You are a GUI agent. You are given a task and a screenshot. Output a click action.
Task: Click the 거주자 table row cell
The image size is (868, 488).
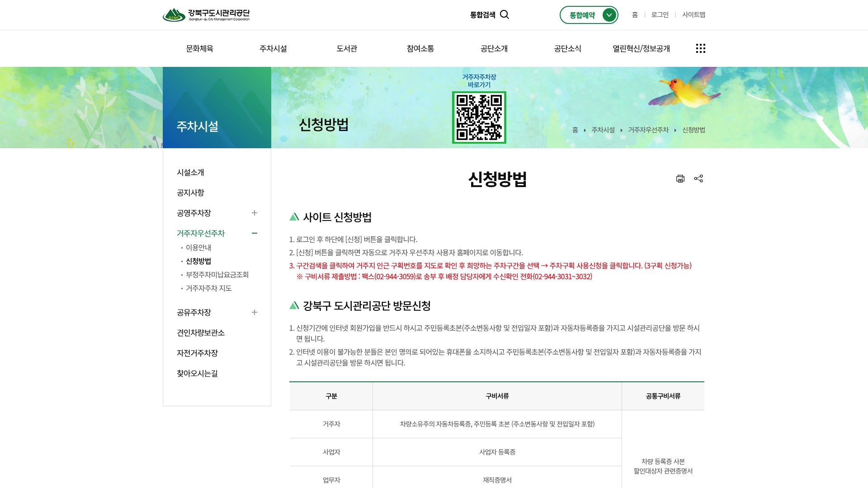pos(331,424)
